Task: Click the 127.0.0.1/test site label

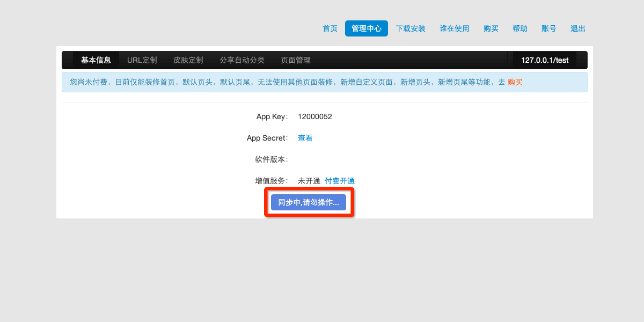Action: tap(545, 60)
